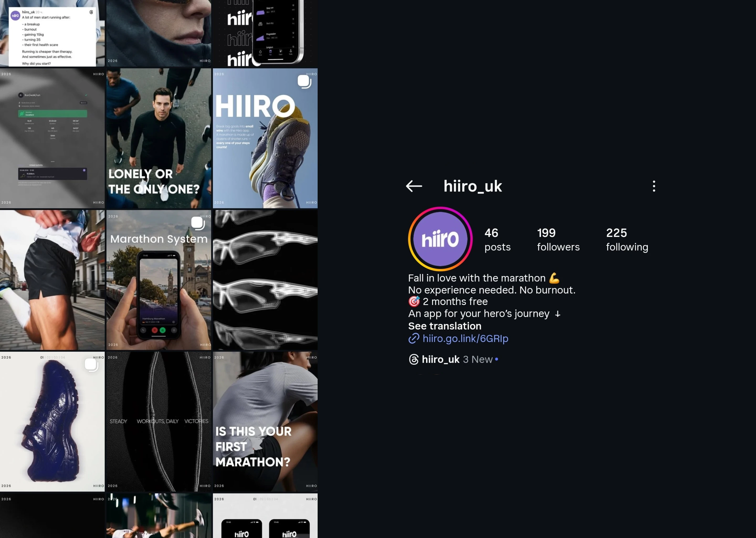Open the hooded face close-up post
This screenshot has width=756, height=538.
coord(159,33)
